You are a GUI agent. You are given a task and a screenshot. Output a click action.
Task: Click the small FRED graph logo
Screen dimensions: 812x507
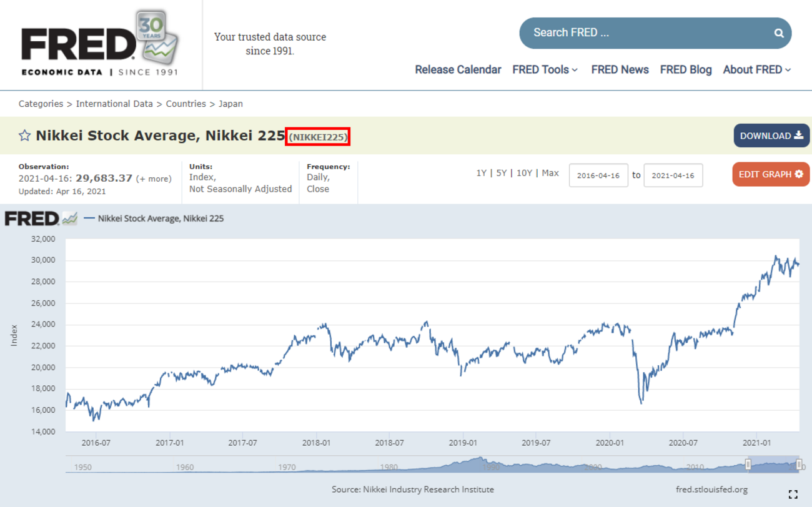[x=41, y=219]
